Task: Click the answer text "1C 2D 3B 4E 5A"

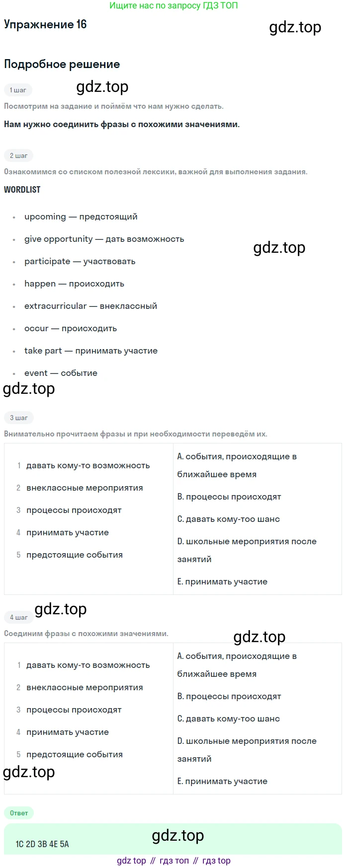Action: click(42, 844)
